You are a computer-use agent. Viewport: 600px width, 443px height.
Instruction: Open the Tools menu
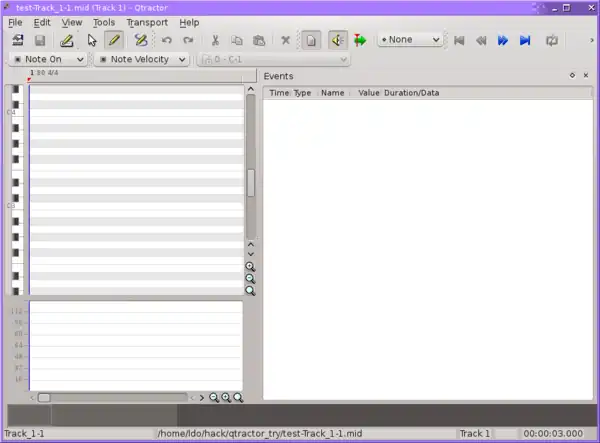(104, 22)
